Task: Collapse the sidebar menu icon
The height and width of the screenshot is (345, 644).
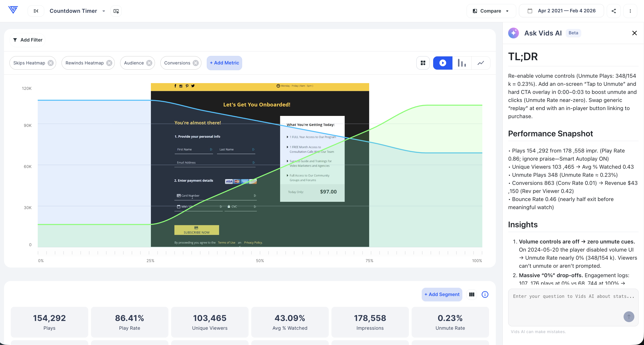Action: pos(36,11)
